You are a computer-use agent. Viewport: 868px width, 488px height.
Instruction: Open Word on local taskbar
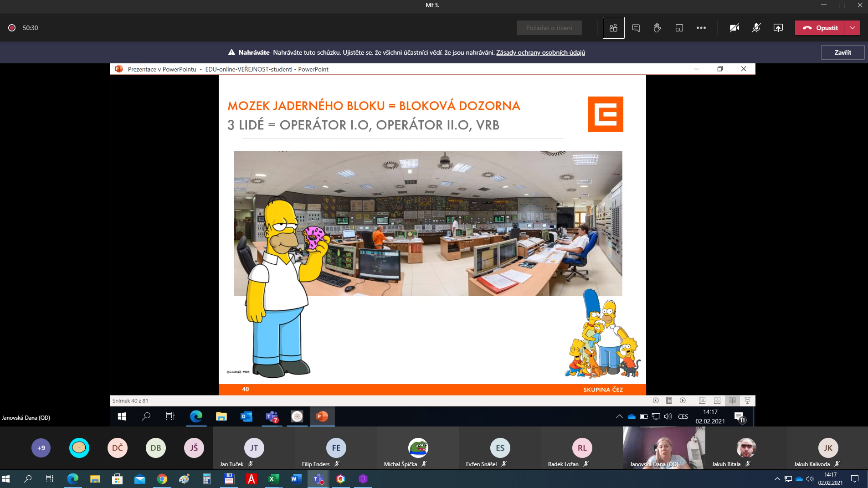(x=296, y=479)
